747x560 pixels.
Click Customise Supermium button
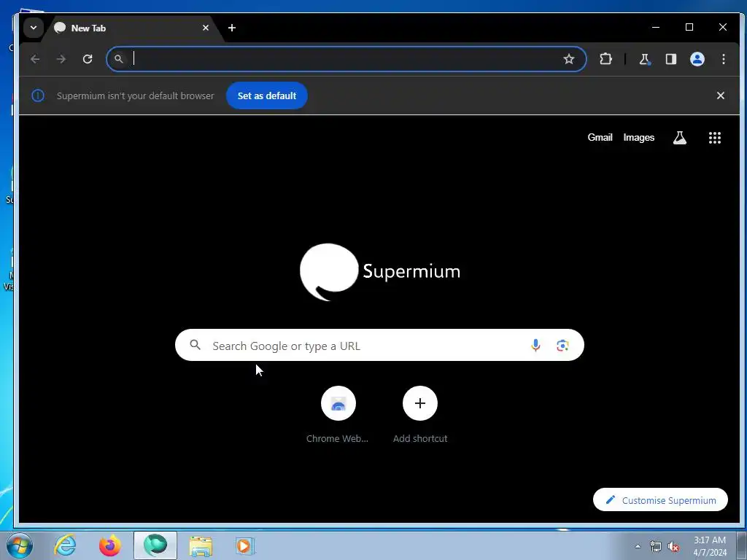pos(660,499)
